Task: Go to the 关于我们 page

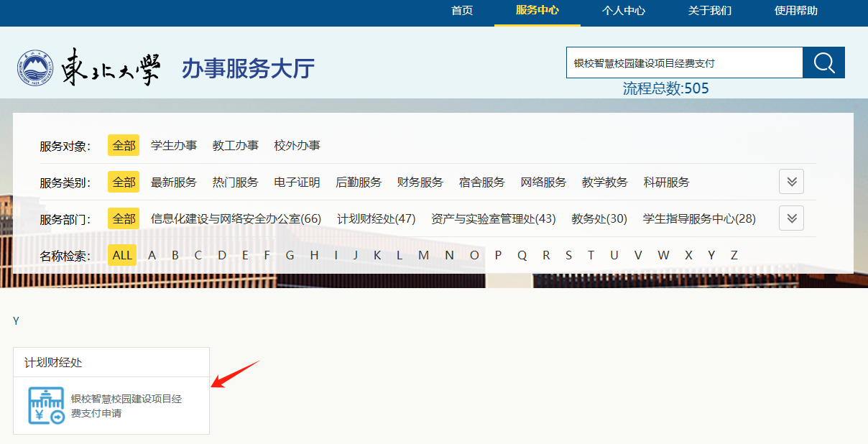Action: click(709, 11)
